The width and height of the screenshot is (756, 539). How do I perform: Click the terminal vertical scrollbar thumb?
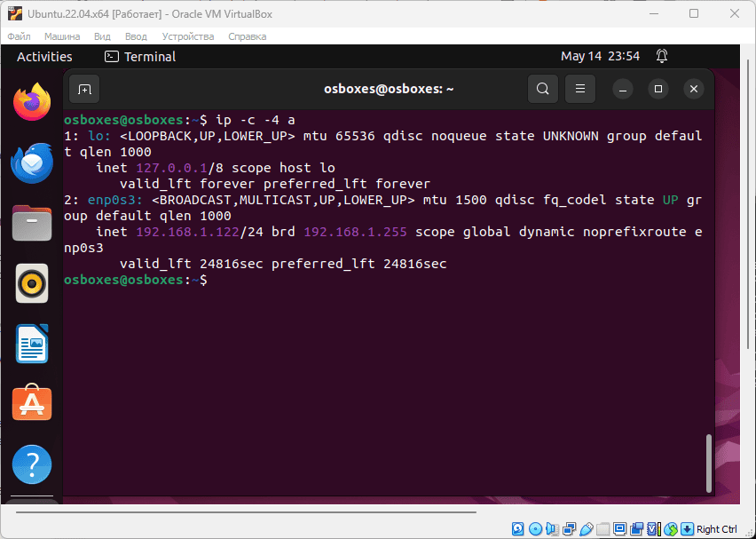tap(709, 464)
